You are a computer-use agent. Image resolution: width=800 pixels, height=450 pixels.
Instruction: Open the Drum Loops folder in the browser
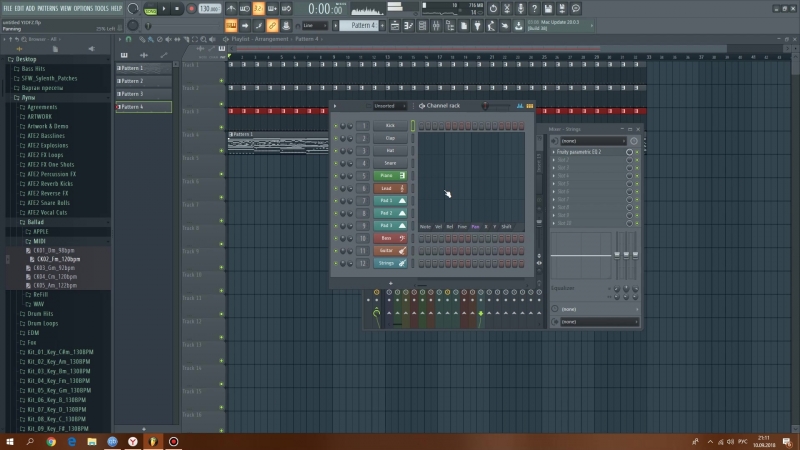(42, 323)
